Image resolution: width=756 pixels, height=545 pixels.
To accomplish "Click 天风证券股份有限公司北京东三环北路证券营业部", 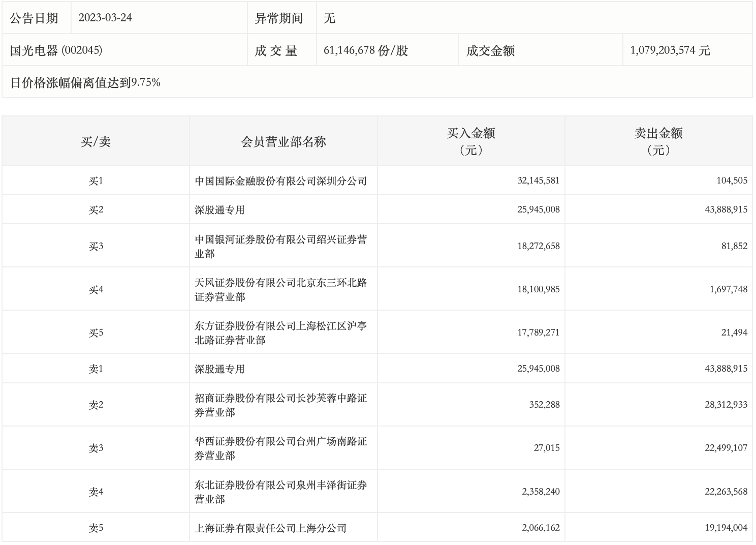I will pos(281,289).
